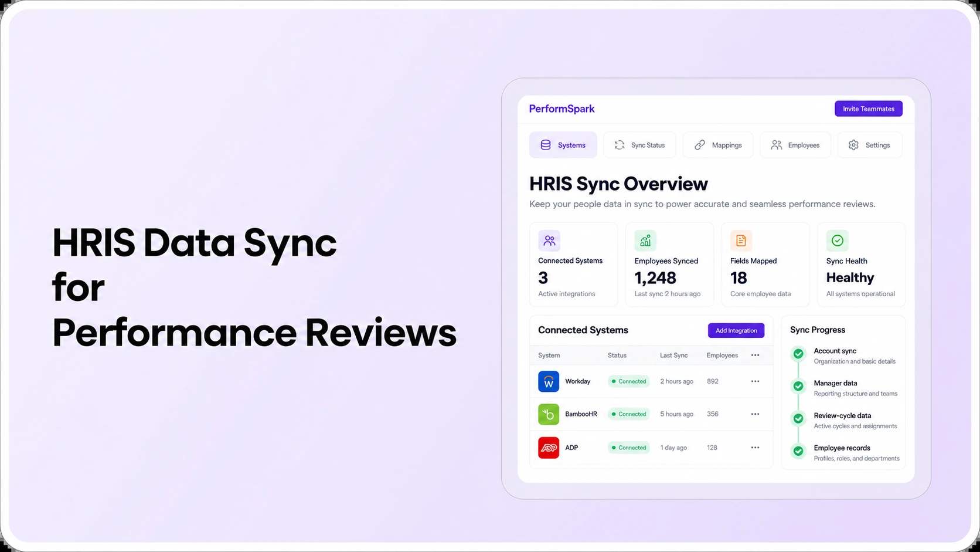
Task: Click the 'Core employee data' text
Action: [760, 294]
